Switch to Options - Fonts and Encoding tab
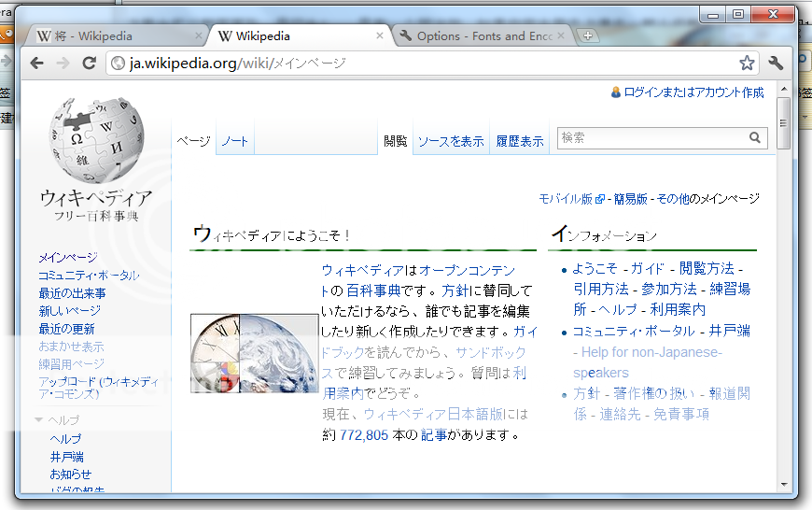 [x=482, y=36]
